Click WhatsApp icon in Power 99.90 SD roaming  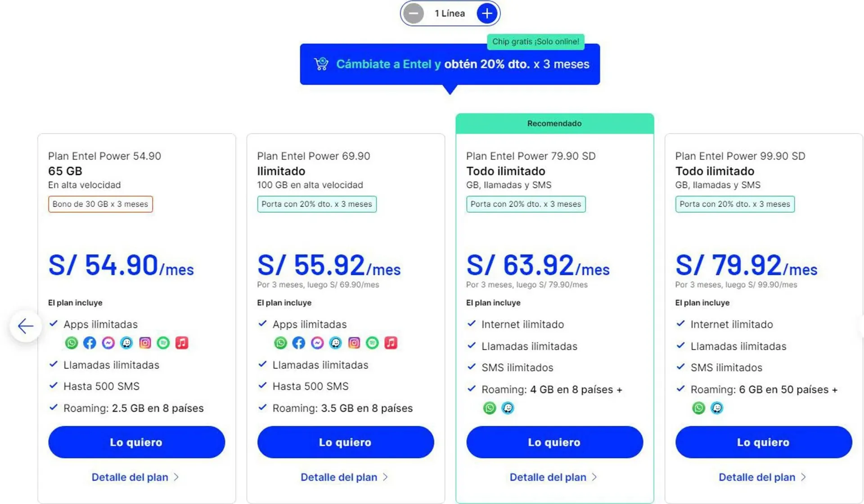coord(698,408)
